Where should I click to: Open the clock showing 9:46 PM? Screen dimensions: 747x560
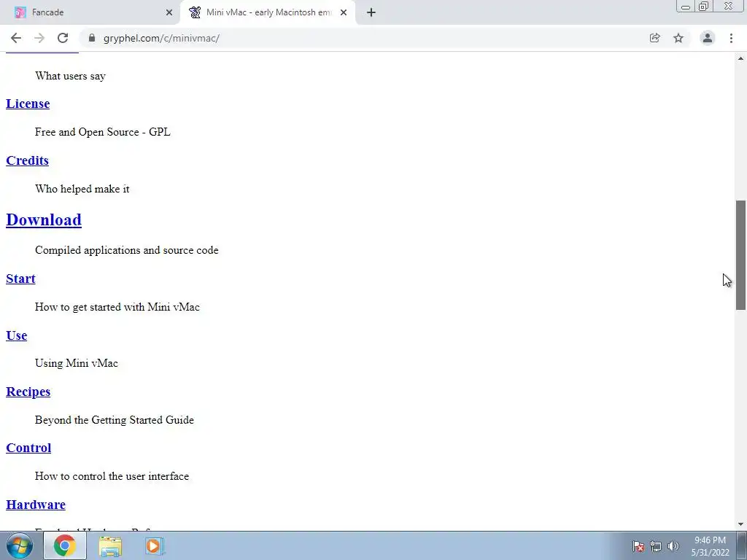pos(710,546)
